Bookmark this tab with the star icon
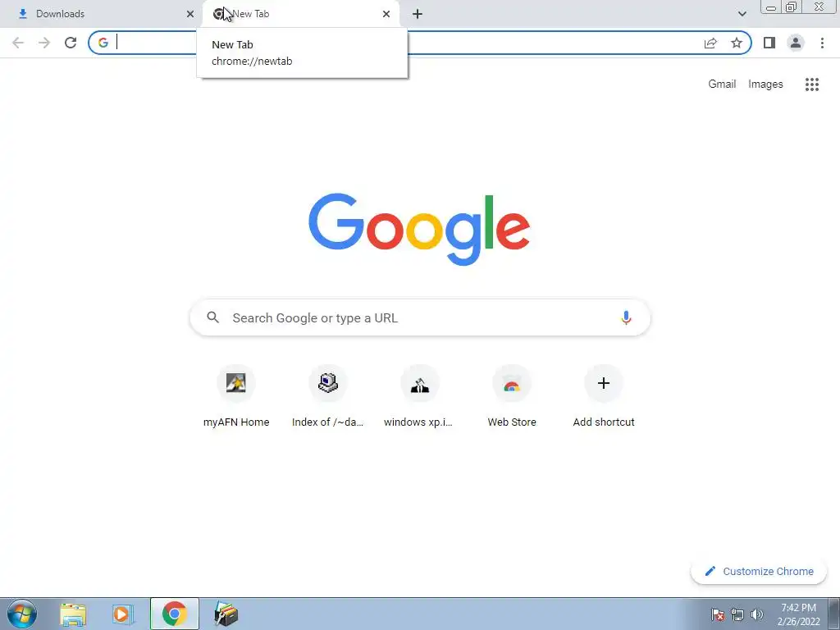The width and height of the screenshot is (840, 630). pos(737,43)
